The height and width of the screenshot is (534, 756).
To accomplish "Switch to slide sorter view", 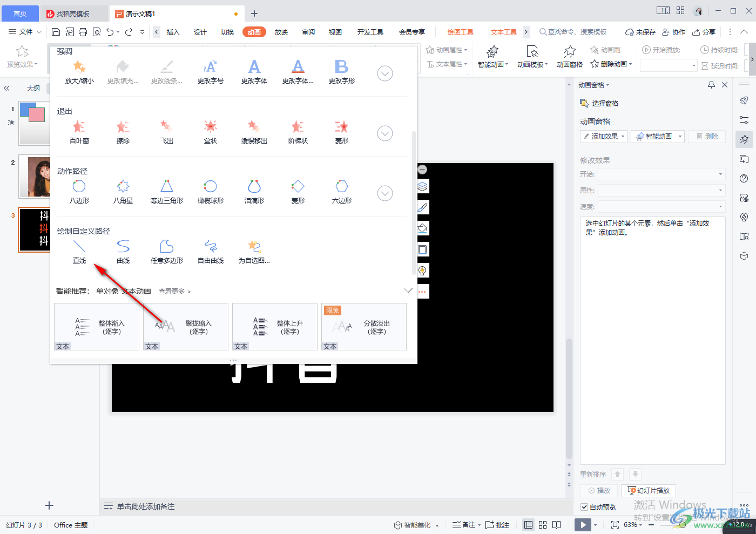I will pos(543,525).
